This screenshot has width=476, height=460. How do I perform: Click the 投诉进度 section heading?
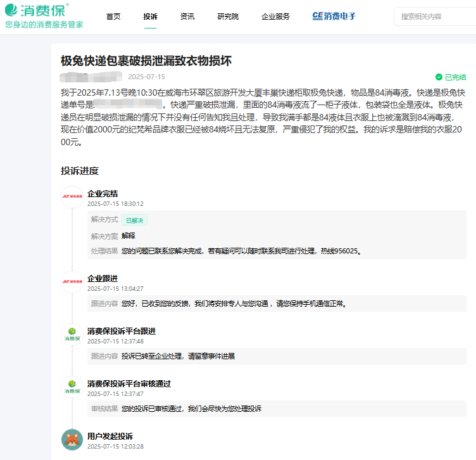point(80,170)
